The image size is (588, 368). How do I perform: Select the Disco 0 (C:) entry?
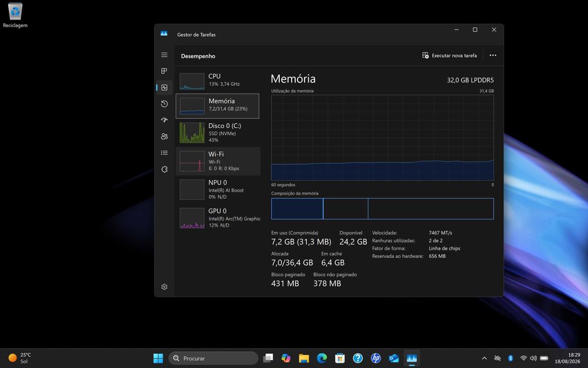point(218,132)
